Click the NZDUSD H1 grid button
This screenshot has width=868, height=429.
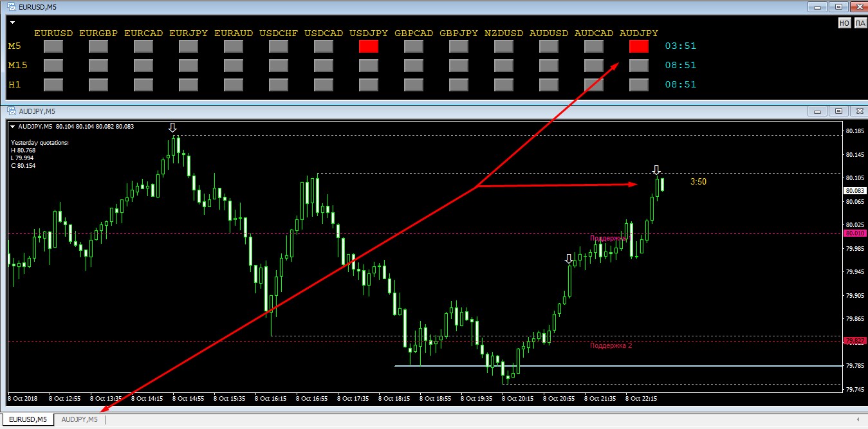[x=504, y=85]
